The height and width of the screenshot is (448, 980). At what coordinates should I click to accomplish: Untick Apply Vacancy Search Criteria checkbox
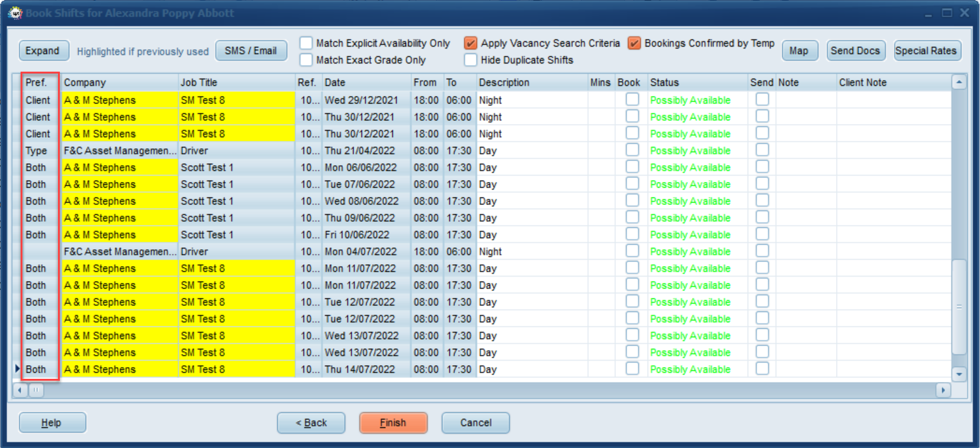pyautogui.click(x=471, y=43)
